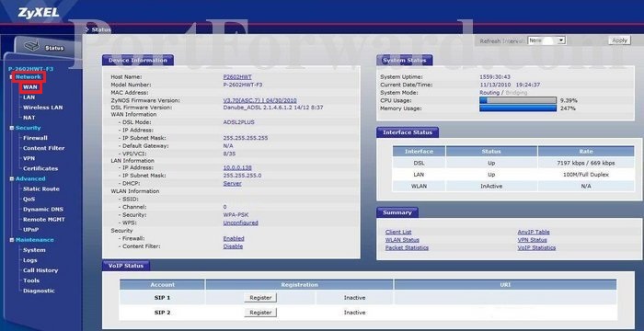
Task: Click the WLAN InActive status cell
Action: click(x=491, y=186)
